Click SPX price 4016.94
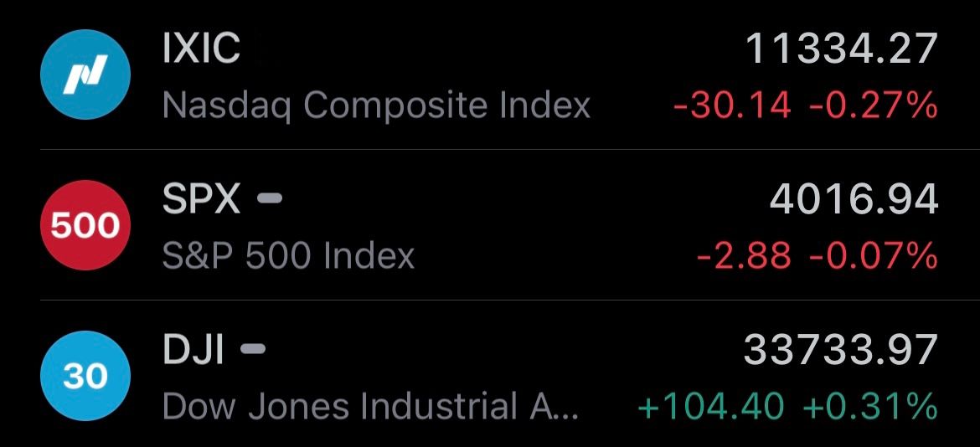 pyautogui.click(x=854, y=199)
